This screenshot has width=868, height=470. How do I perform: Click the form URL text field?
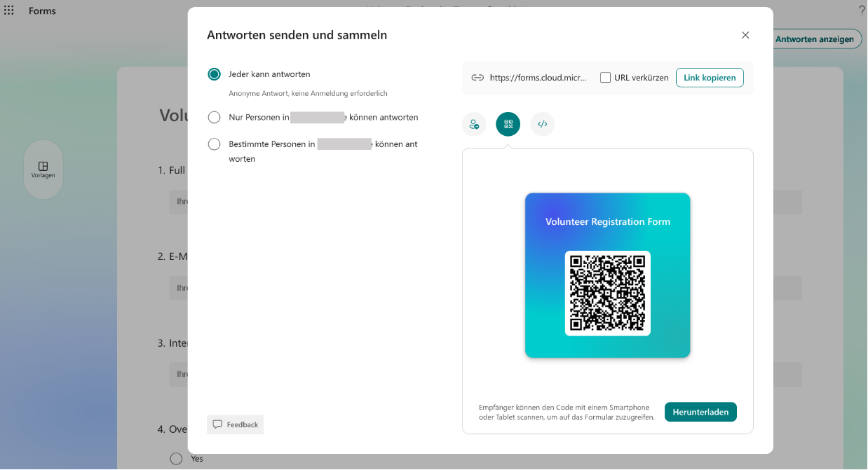pos(538,78)
